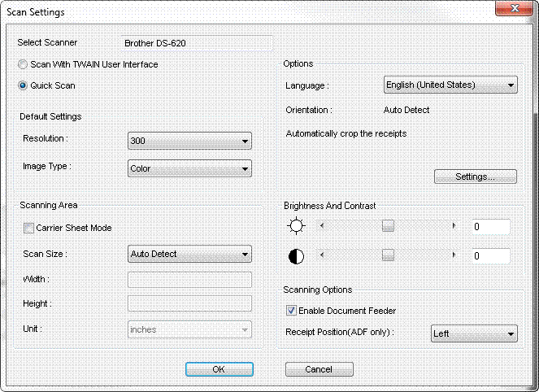The width and height of the screenshot is (539, 392).
Task: Click brightness slider left arrow
Action: point(323,225)
